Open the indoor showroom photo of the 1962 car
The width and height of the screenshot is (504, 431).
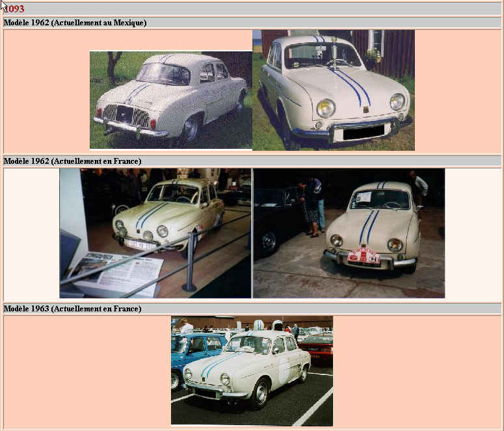tap(155, 233)
